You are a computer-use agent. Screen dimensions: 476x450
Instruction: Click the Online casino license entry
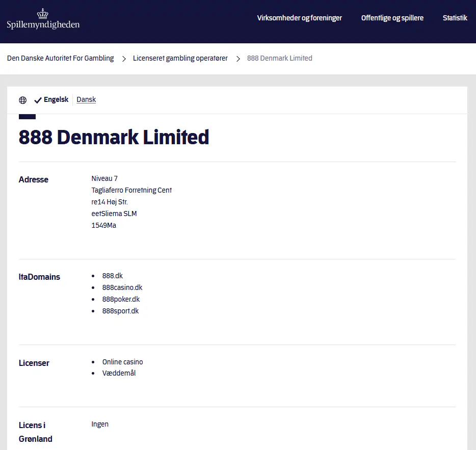click(122, 362)
